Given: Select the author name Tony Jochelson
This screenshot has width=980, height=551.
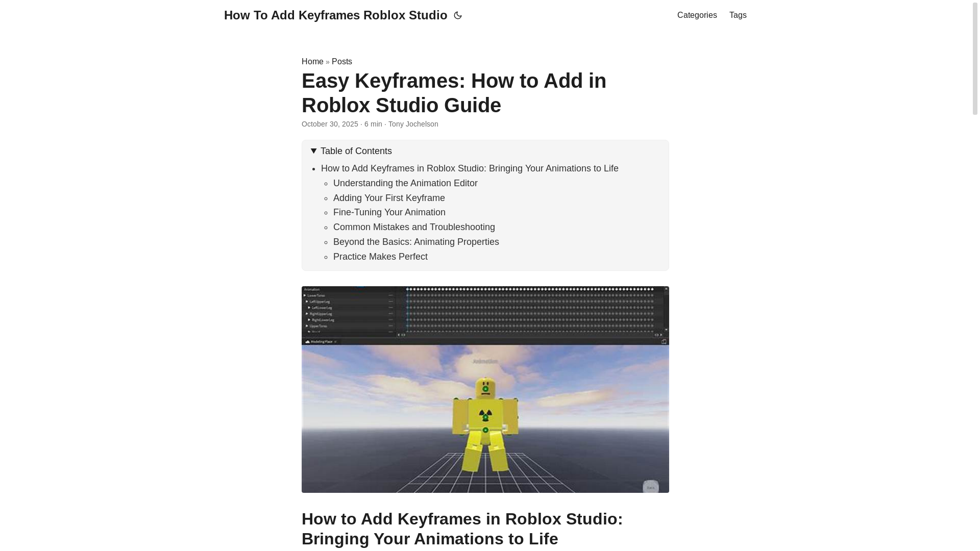Looking at the screenshot, I should pos(413,124).
